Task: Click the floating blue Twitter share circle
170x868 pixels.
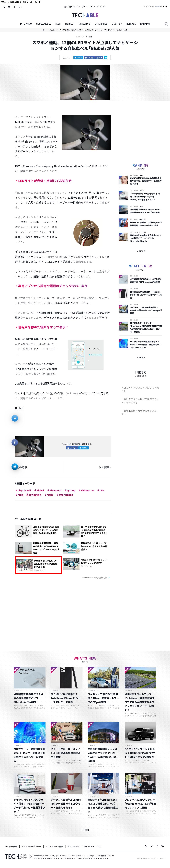Action: coord(15,418)
